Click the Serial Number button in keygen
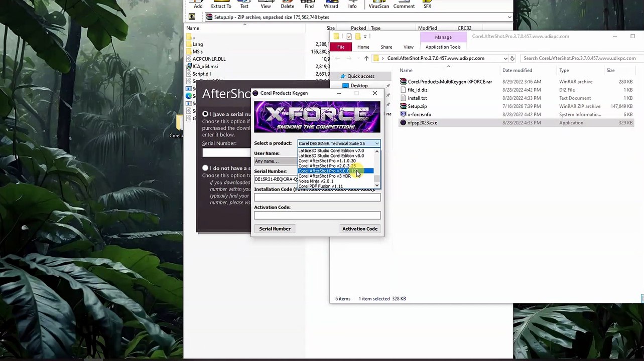This screenshot has width=644, height=361. (x=275, y=229)
